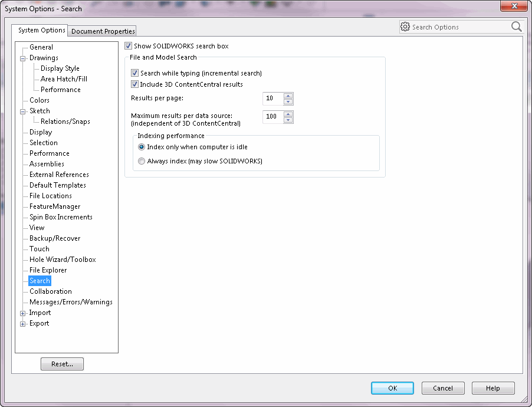
Task: Collapse the Sketch tree node
Action: 23,111
